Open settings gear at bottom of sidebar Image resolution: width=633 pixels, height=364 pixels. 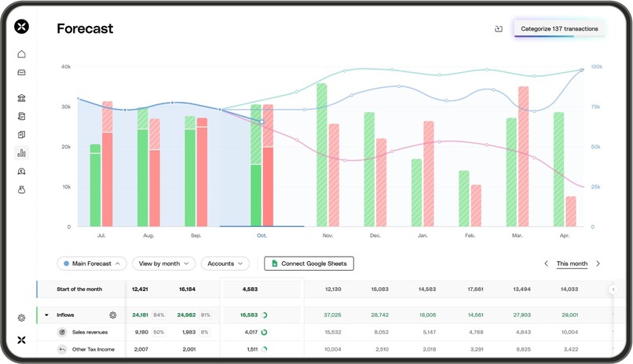[x=21, y=318]
